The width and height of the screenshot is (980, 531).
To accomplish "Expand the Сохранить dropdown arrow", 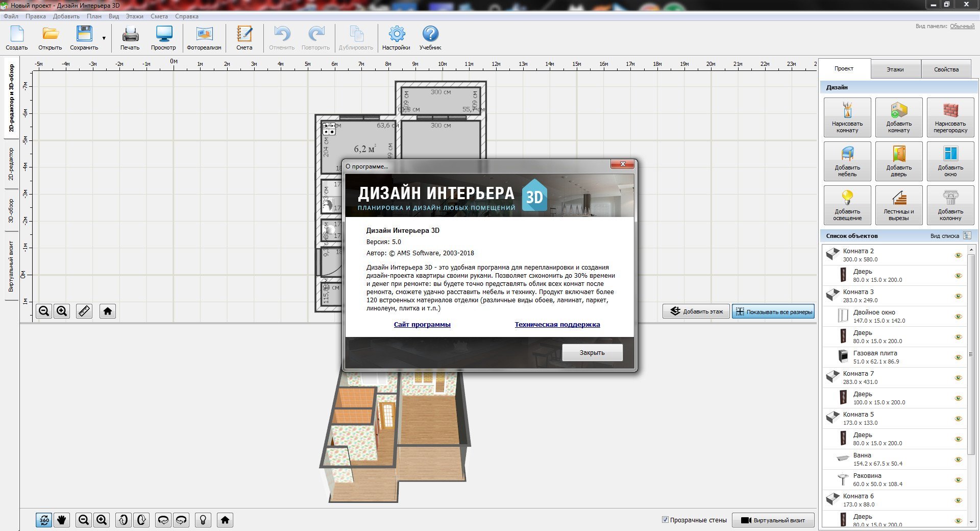I will click(x=104, y=38).
